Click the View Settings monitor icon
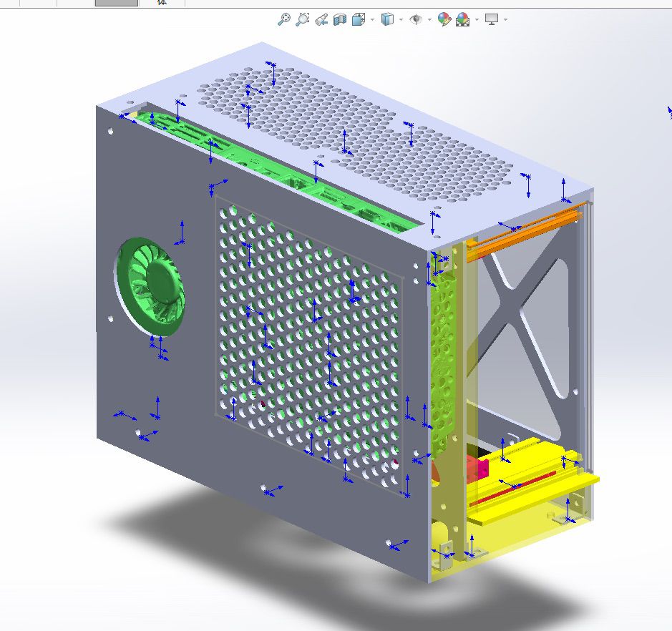Image resolution: width=672 pixels, height=631 pixels. point(491,19)
